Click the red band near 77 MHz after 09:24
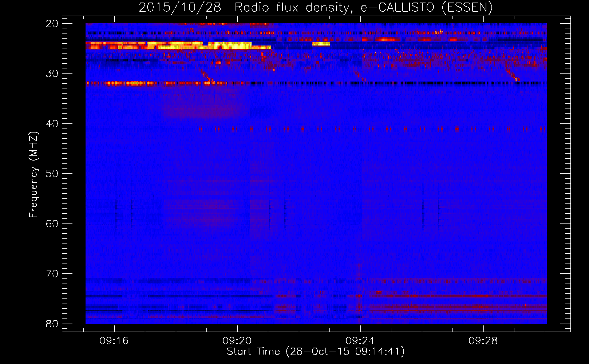 pos(458,309)
